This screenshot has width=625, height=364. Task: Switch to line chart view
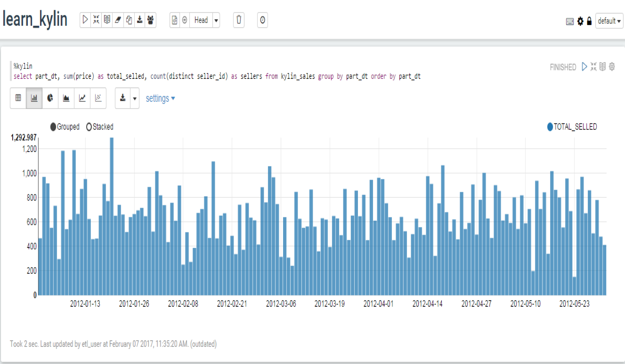[x=82, y=98]
